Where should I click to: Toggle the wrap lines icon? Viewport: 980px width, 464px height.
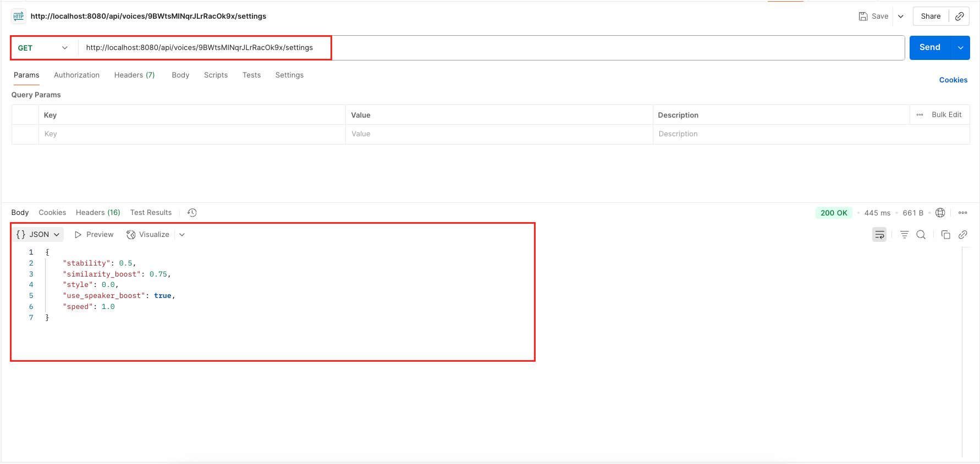point(879,235)
